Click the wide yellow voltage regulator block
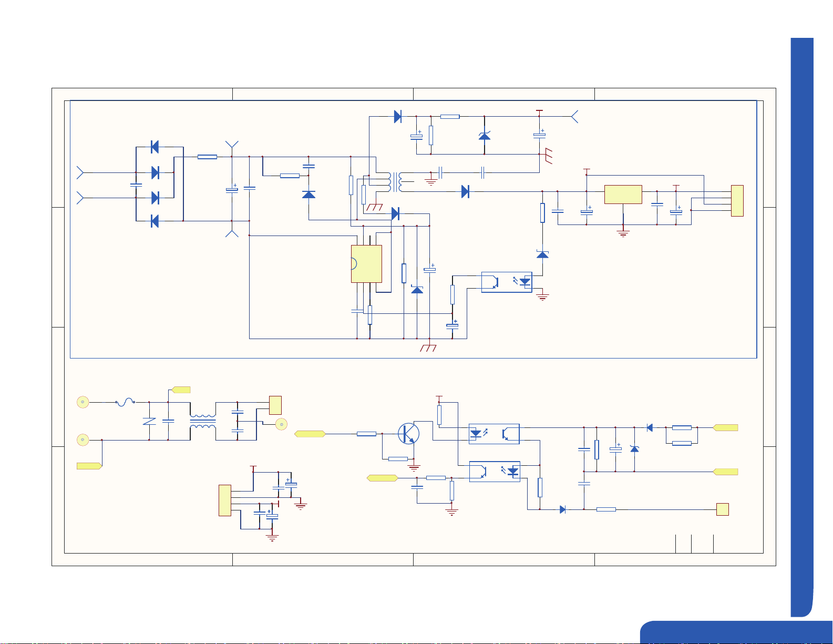The height and width of the screenshot is (644, 833). coord(623,195)
